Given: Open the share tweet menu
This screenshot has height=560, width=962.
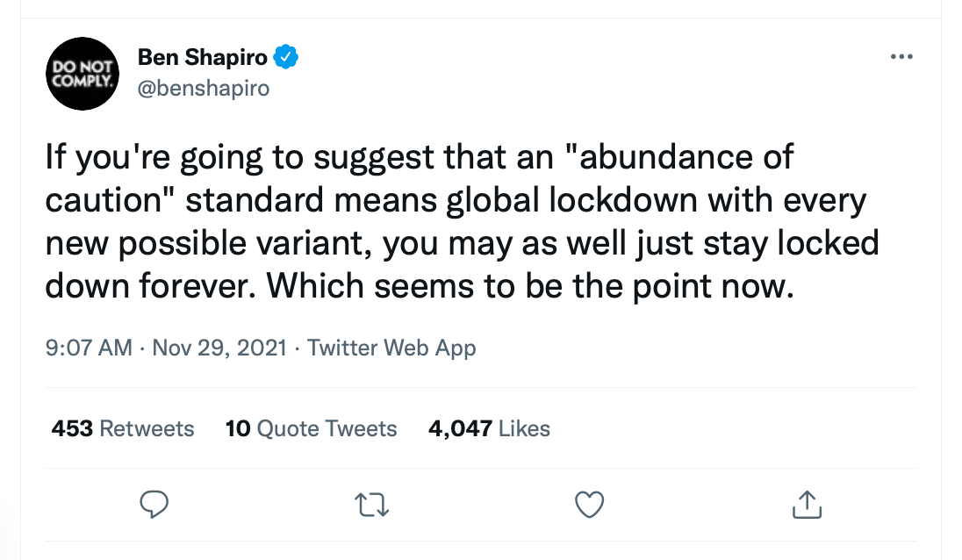Looking at the screenshot, I should pos(806,504).
